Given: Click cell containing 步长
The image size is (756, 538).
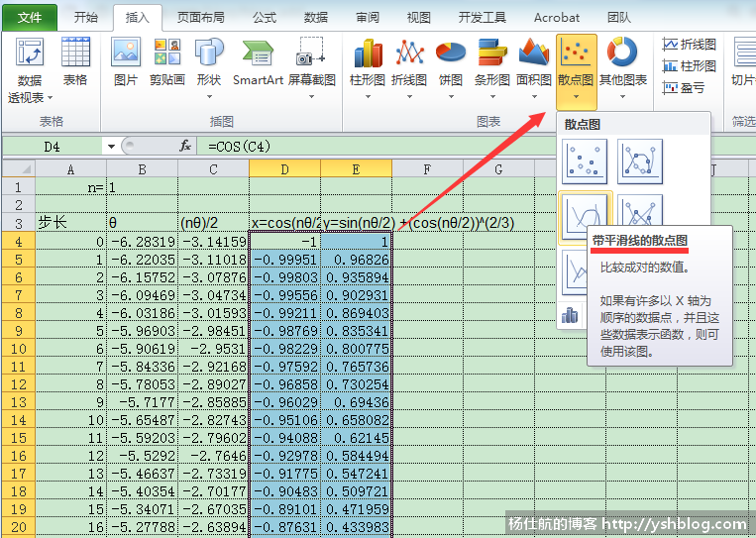Looking at the screenshot, I should (x=71, y=223).
